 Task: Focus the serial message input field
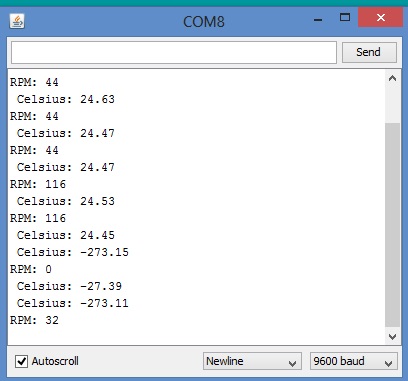click(174, 52)
